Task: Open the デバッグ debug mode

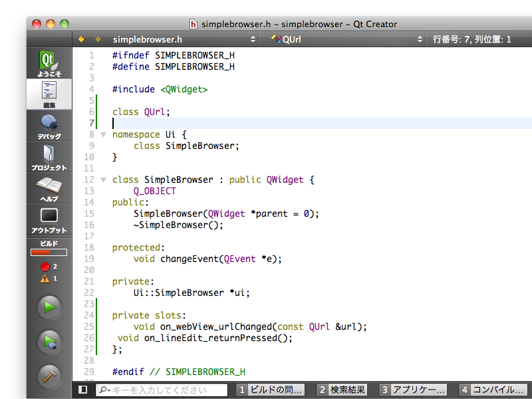Action: tap(49, 126)
